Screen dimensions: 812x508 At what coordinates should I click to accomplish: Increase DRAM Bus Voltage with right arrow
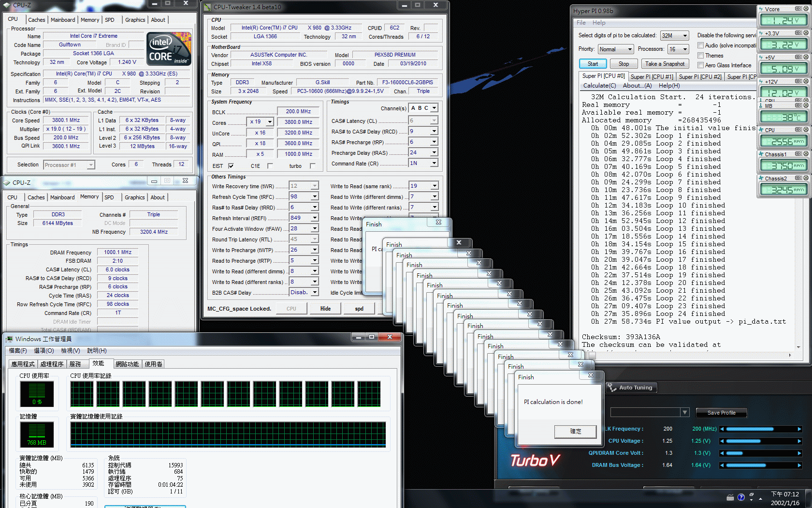point(799,465)
